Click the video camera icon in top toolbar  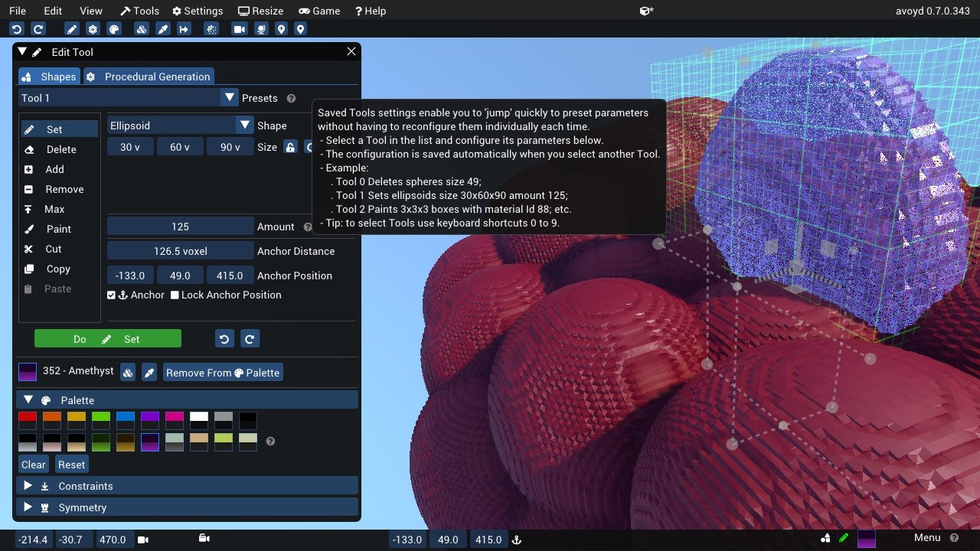(240, 29)
